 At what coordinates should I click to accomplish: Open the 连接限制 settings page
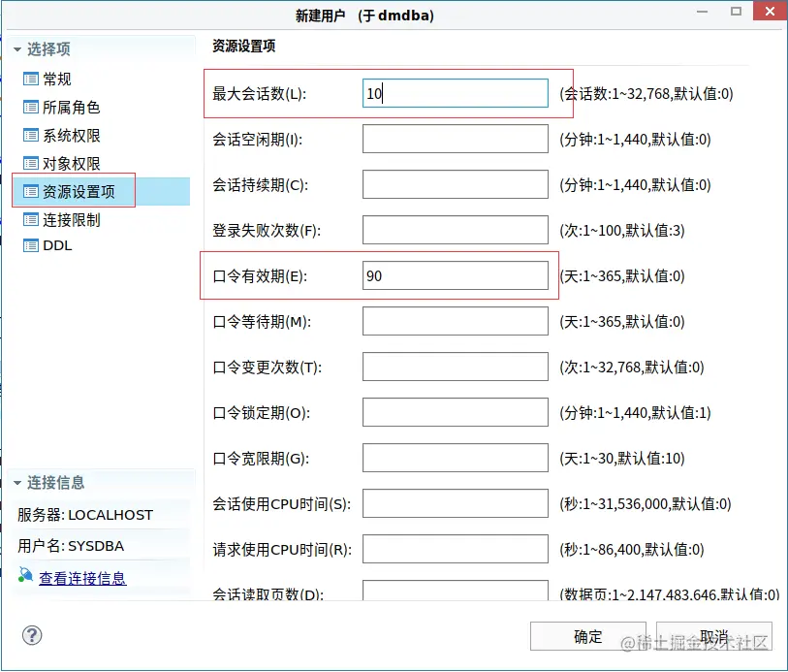coord(58,219)
